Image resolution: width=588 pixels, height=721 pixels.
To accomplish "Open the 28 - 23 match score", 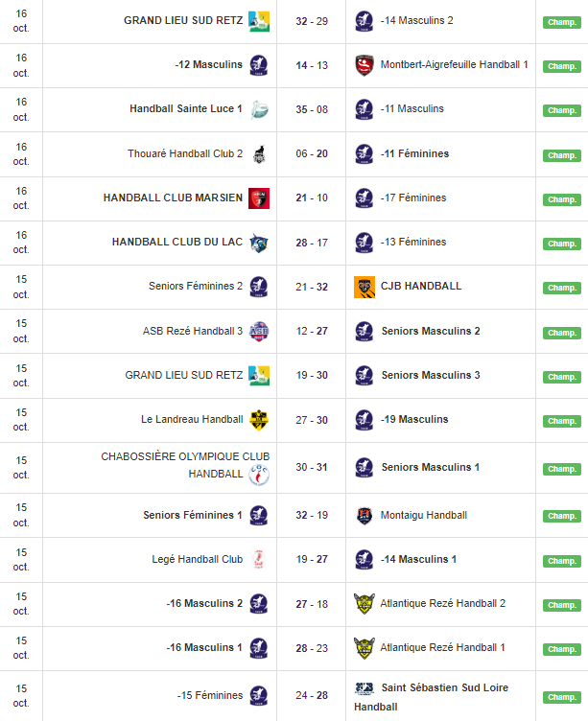I will (312, 647).
